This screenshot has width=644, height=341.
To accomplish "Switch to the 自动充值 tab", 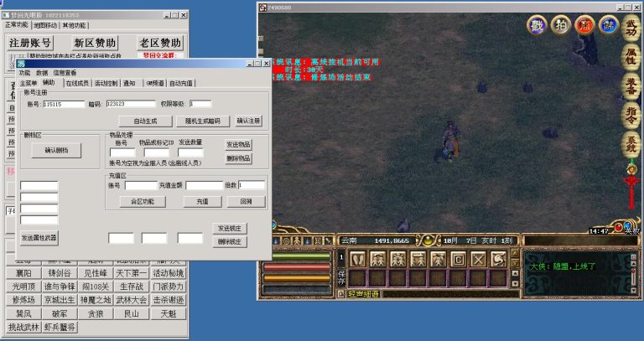I will 181,83.
